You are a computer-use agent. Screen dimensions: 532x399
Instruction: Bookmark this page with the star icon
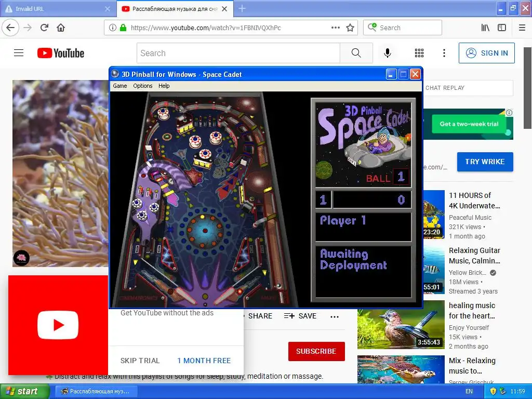350,28
